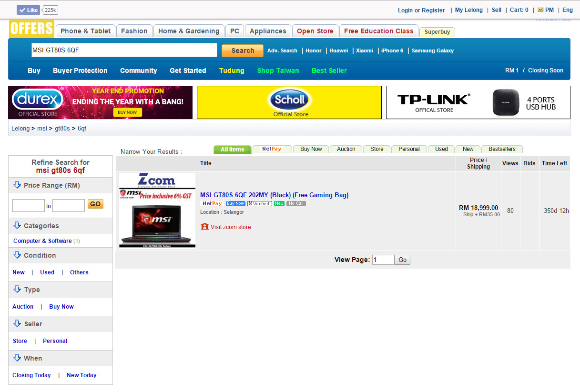The height and width of the screenshot is (392, 580).
Task: Select the PC category tab
Action: (234, 31)
